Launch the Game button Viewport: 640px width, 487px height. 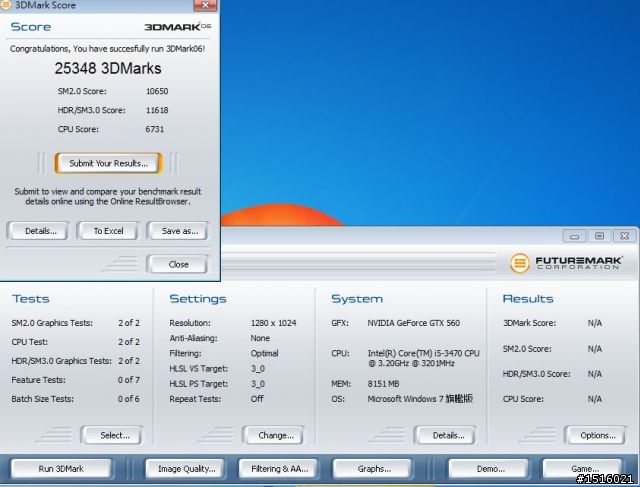tap(583, 469)
